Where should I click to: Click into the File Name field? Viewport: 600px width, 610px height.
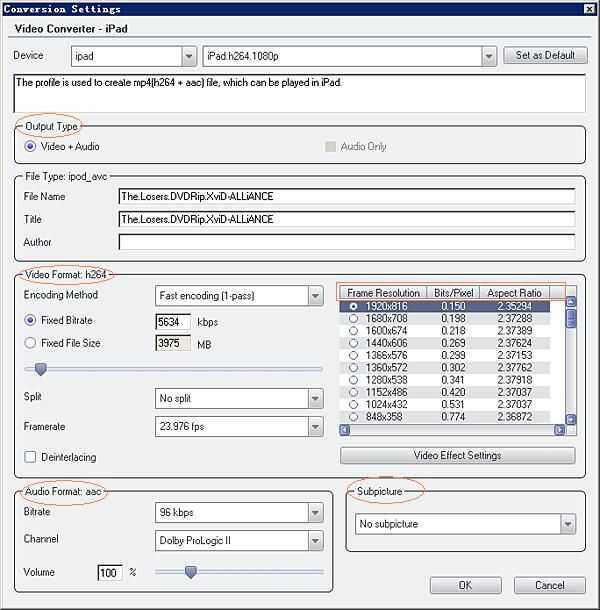click(x=347, y=196)
